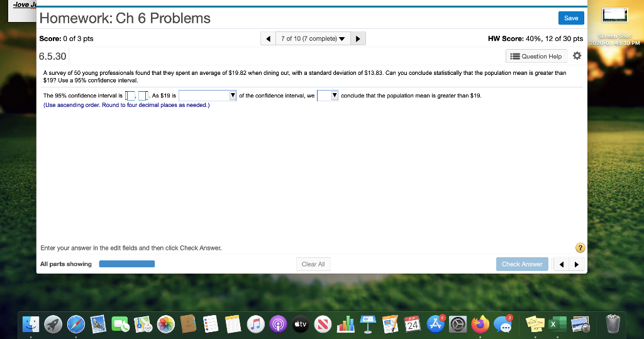Open Podcasts from the dock

click(x=278, y=324)
